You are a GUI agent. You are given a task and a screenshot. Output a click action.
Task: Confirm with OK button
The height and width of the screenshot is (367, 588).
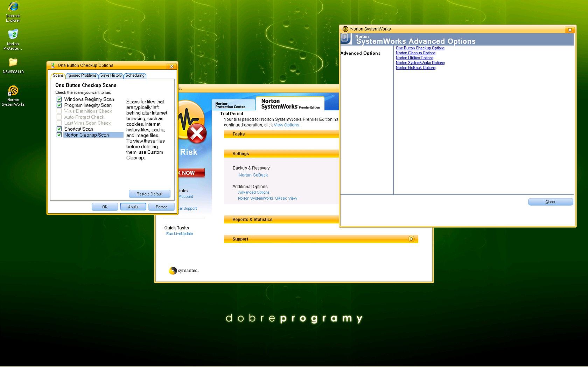tap(105, 207)
